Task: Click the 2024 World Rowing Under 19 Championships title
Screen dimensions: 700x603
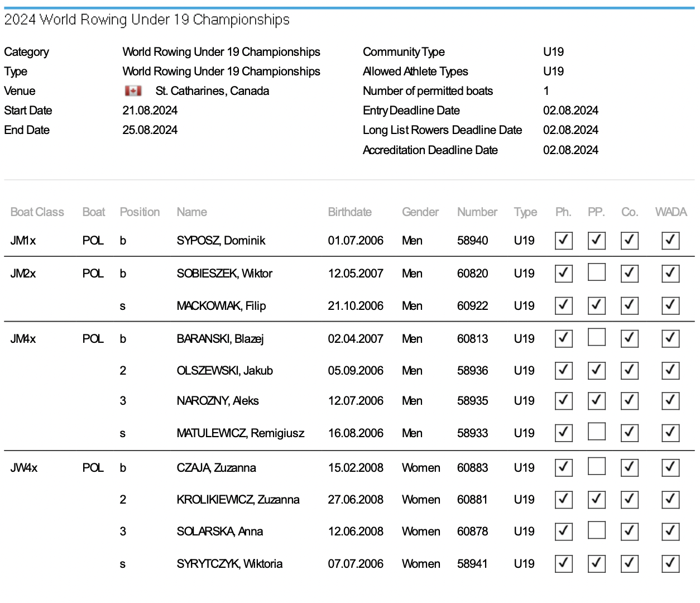Action: (147, 20)
